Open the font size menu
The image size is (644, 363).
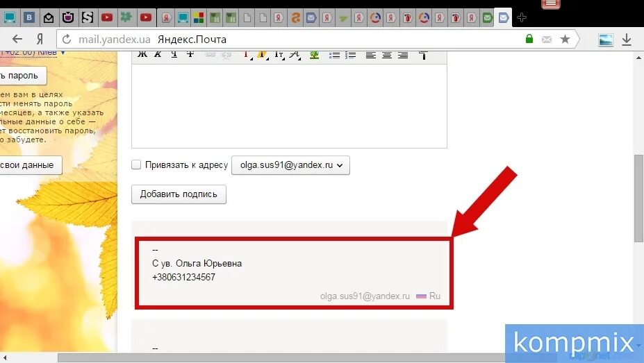click(x=279, y=55)
